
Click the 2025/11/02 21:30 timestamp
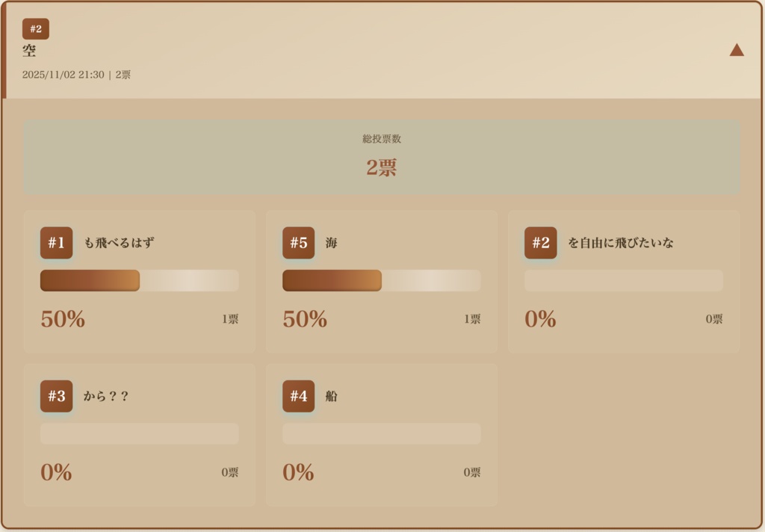(x=64, y=75)
